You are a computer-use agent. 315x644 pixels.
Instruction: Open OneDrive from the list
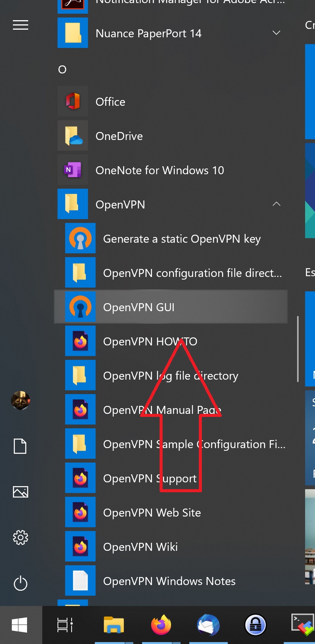pos(119,136)
